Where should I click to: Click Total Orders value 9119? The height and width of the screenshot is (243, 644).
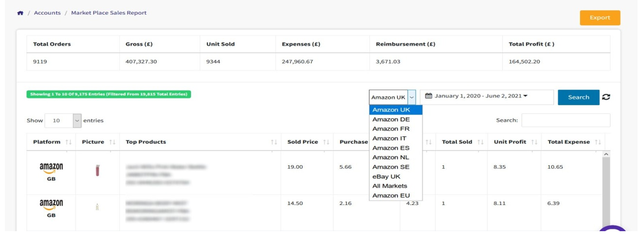[40, 62]
